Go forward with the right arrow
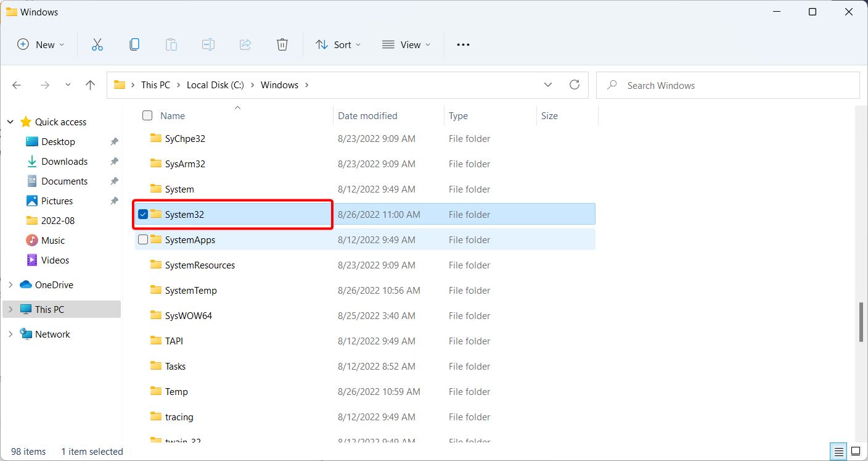The width and height of the screenshot is (868, 461). tap(44, 85)
